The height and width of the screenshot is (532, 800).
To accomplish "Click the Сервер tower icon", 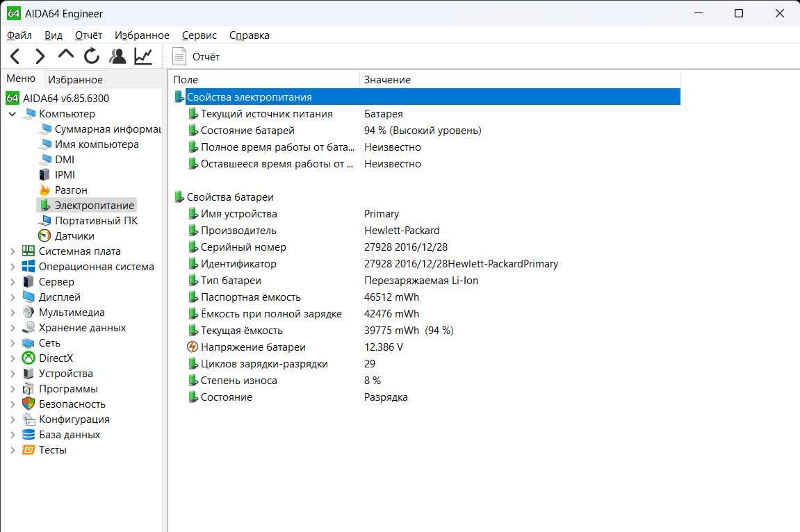I will coord(28,282).
